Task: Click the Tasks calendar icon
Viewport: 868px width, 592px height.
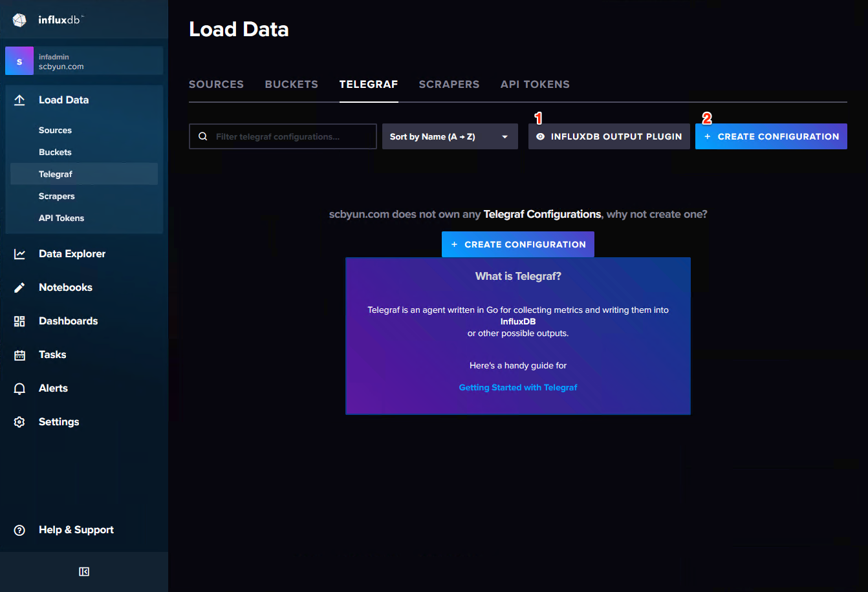Action: (19, 355)
